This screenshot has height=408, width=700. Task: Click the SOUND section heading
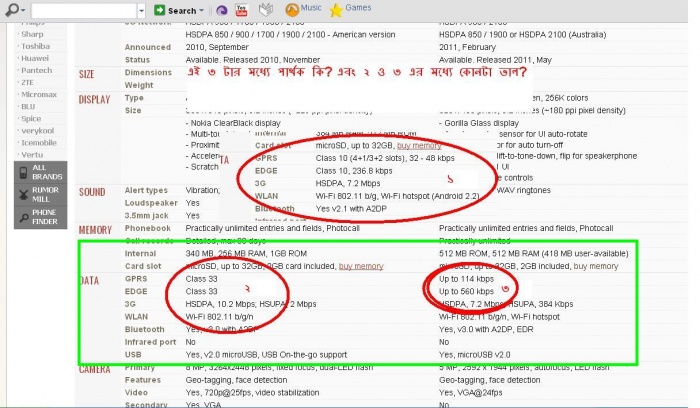[x=92, y=192]
